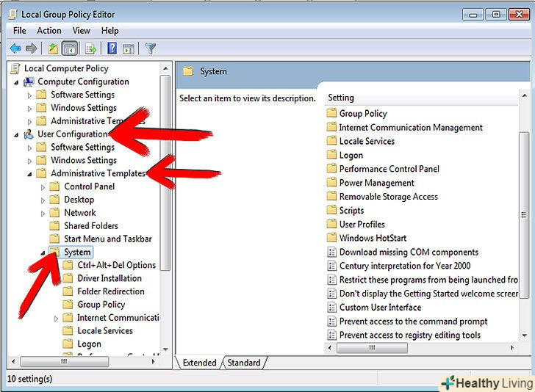Select Start Menu and Taskbar in tree

108,239
